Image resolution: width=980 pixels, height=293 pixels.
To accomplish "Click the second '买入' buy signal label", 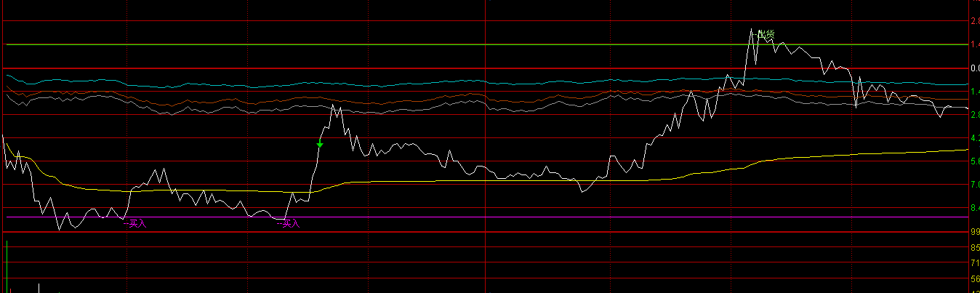I will [x=289, y=224].
